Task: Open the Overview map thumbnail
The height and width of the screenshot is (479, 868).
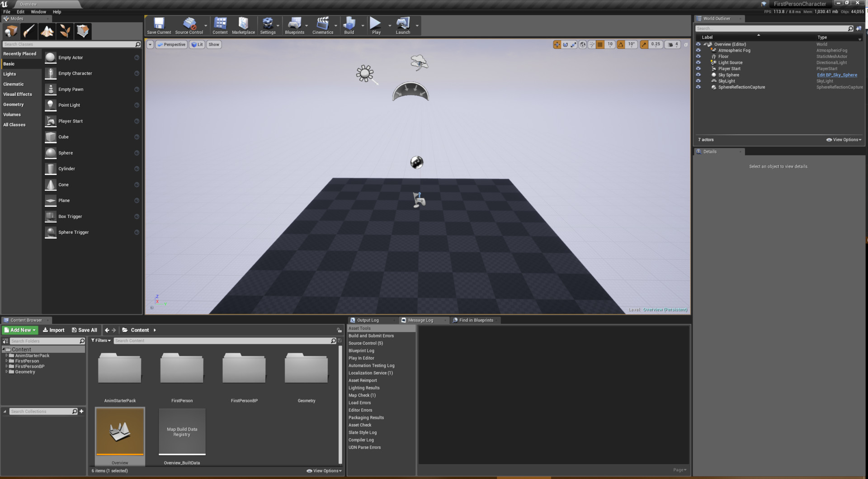Action: [x=119, y=432]
